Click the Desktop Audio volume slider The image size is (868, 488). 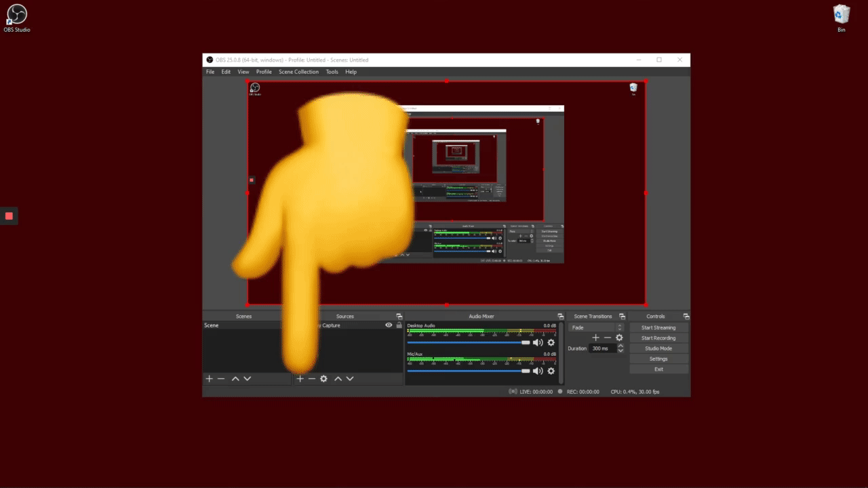click(x=468, y=343)
